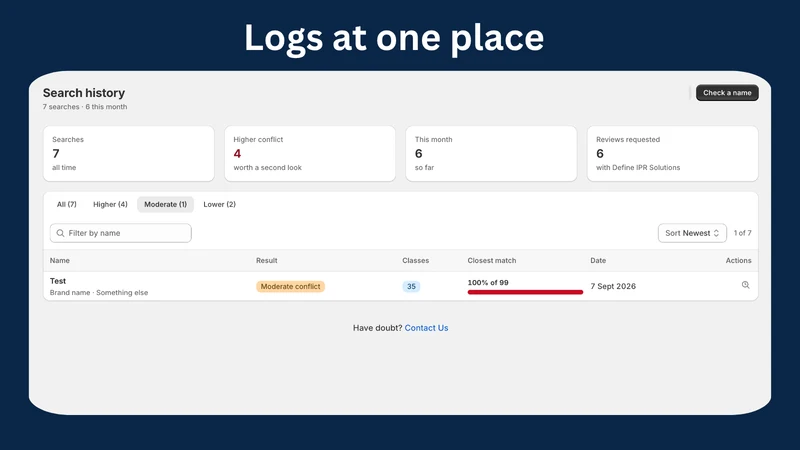Click the Result column header

tap(266, 260)
